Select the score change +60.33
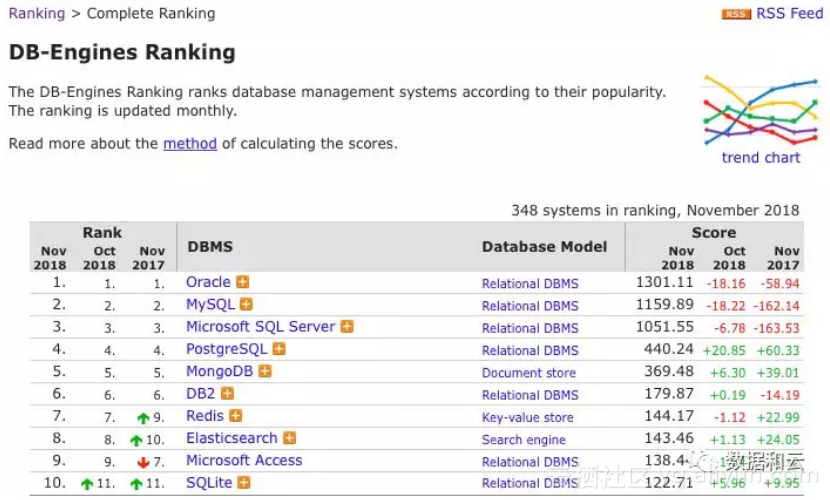Image resolution: width=830 pixels, height=500 pixels. click(778, 350)
